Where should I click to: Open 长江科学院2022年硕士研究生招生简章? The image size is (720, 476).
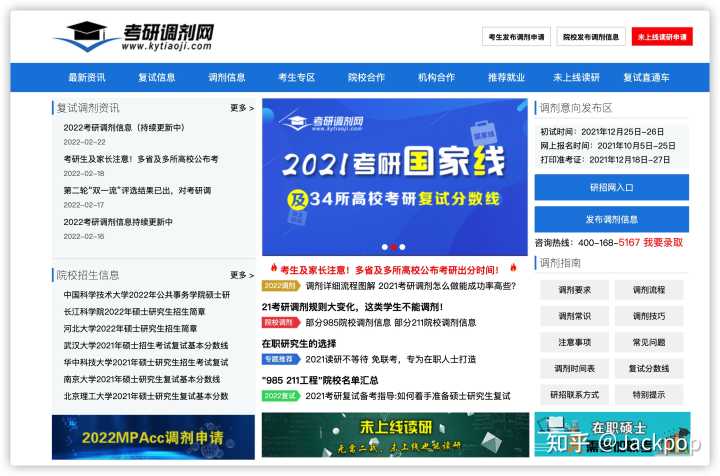coord(134,312)
